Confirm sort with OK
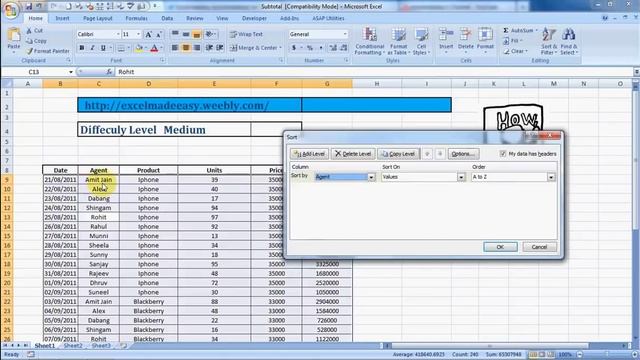Viewport: 640px width, 360px height. (x=500, y=247)
